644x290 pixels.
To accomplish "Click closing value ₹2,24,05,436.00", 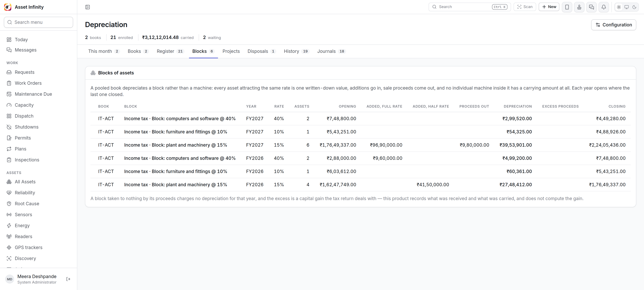I will (607, 145).
